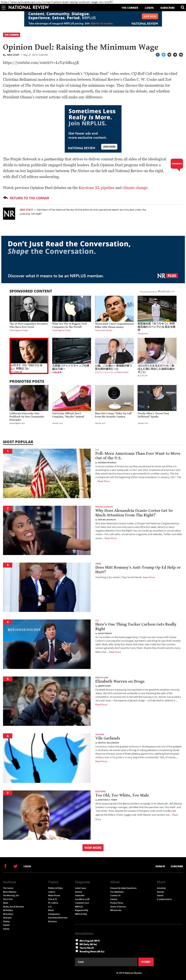This screenshot has width=186, height=980.
Task: Open Ocasio-Cortez article thumbnail
Action: 47,530
